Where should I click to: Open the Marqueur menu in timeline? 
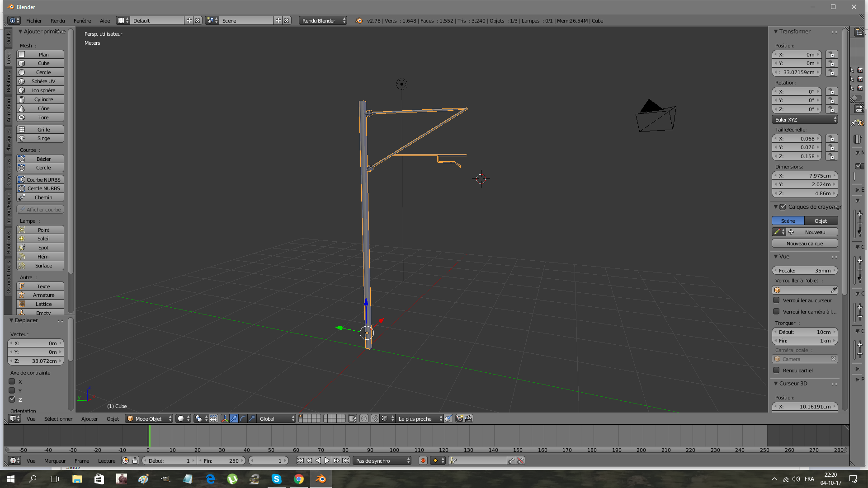(x=55, y=460)
